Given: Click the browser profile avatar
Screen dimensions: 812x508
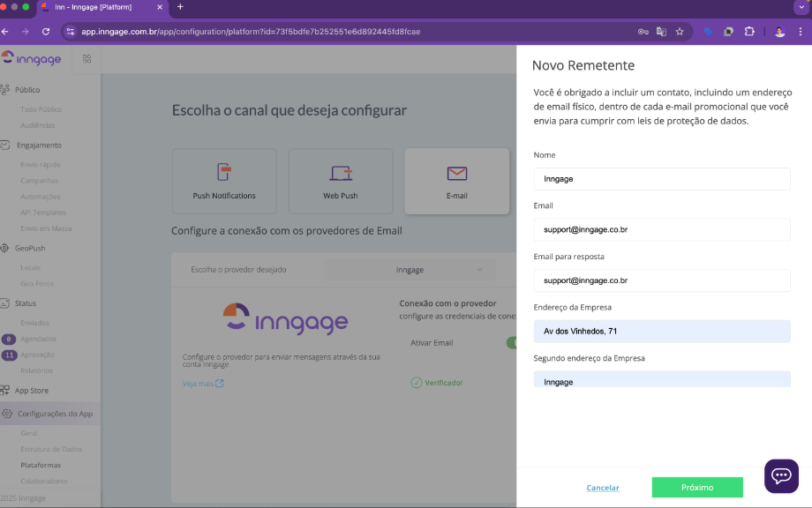Looking at the screenshot, I should [x=780, y=32].
